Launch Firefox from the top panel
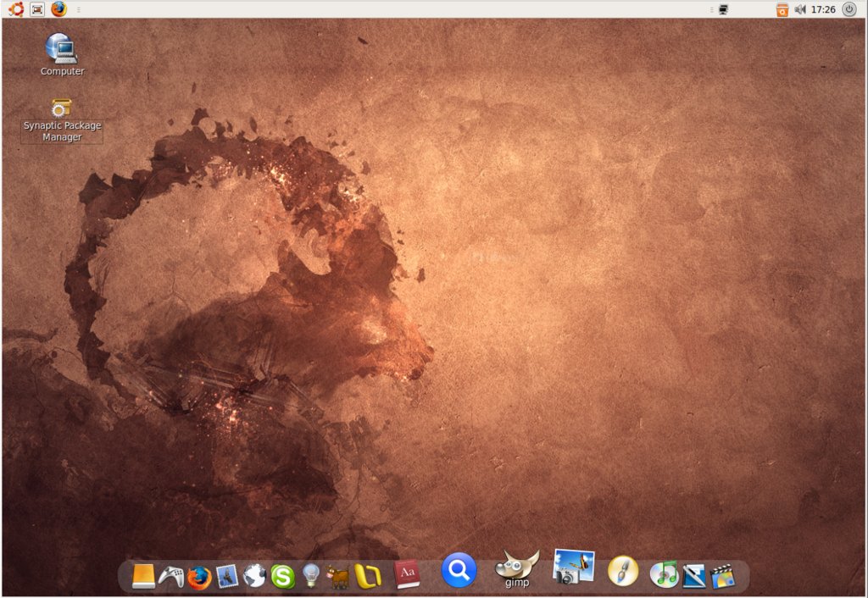 point(58,9)
